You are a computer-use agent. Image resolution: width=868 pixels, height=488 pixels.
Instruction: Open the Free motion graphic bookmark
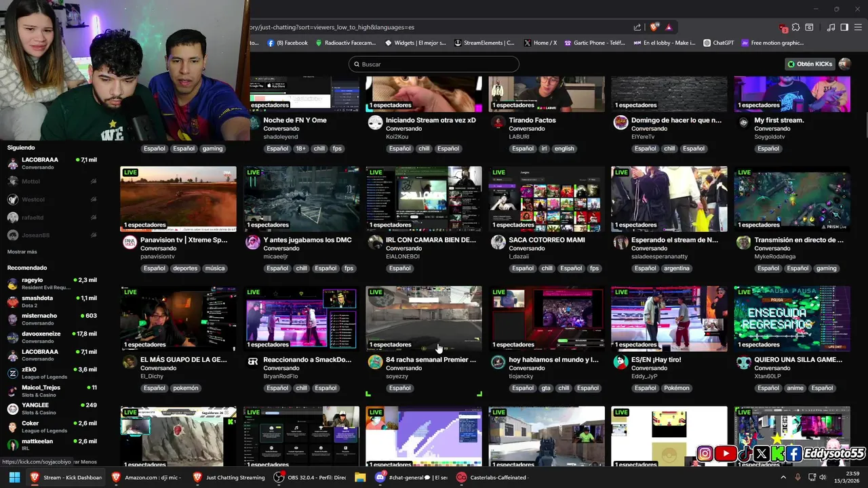[x=772, y=43]
